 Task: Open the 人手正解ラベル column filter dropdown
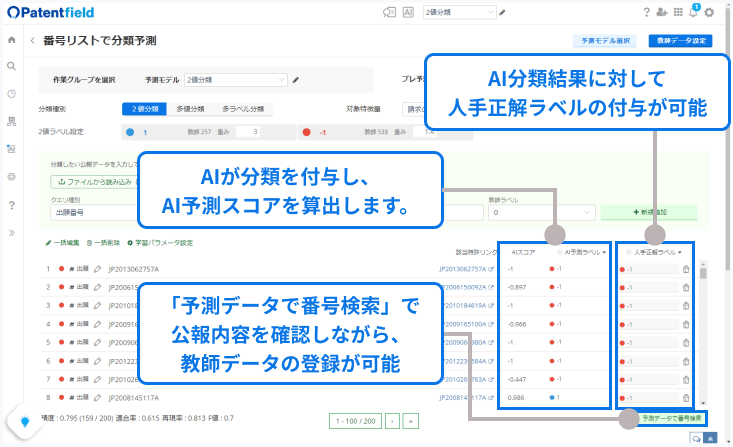(680, 252)
